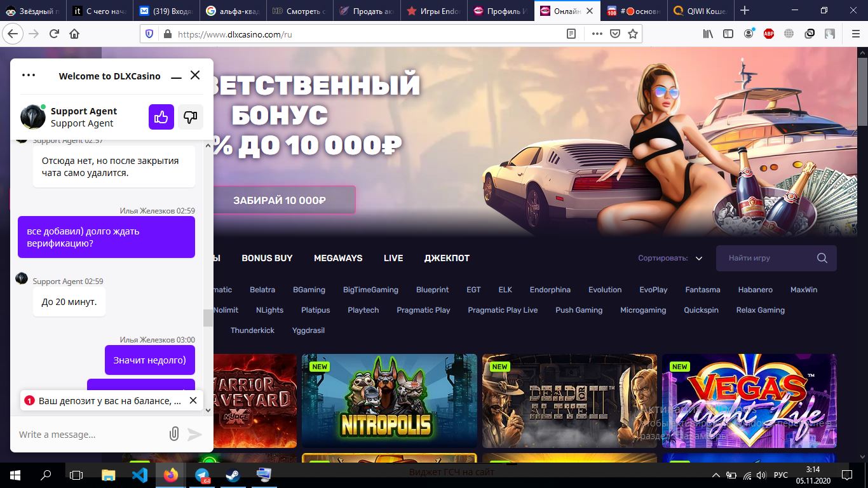868x488 pixels.
Task: Open Firefox account icon
Action: 749,34
